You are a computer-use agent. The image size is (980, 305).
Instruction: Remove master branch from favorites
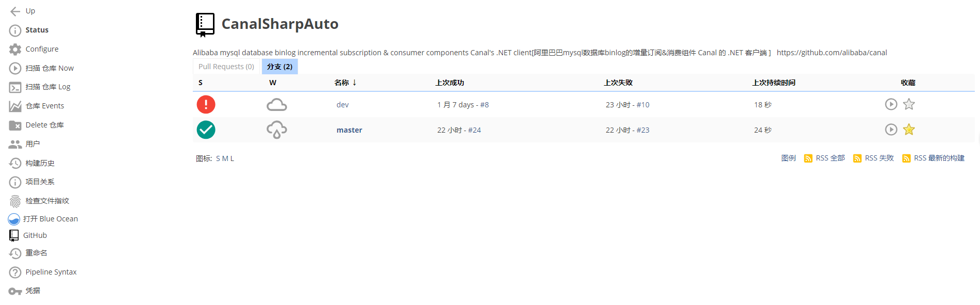(909, 130)
